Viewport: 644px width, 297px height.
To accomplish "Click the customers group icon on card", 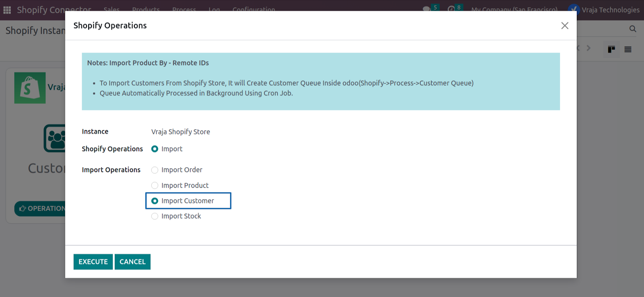I will coord(55,138).
